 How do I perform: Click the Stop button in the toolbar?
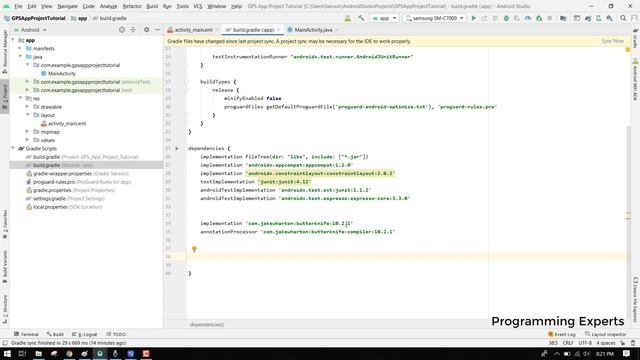pyautogui.click(x=550, y=18)
